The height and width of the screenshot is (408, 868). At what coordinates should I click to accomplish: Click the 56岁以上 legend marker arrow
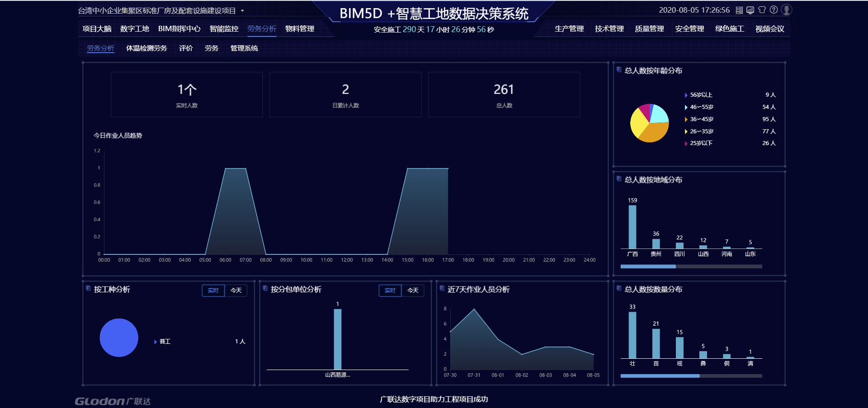[686, 95]
